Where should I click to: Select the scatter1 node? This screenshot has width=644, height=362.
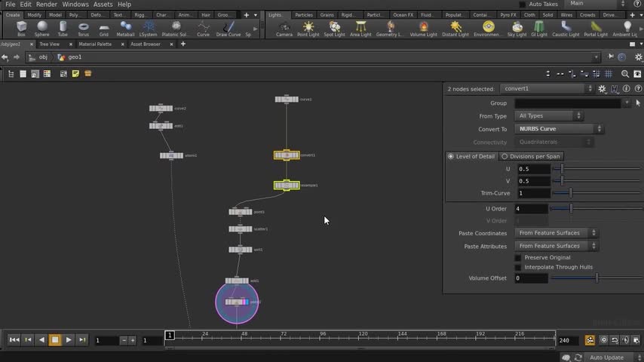click(x=241, y=229)
